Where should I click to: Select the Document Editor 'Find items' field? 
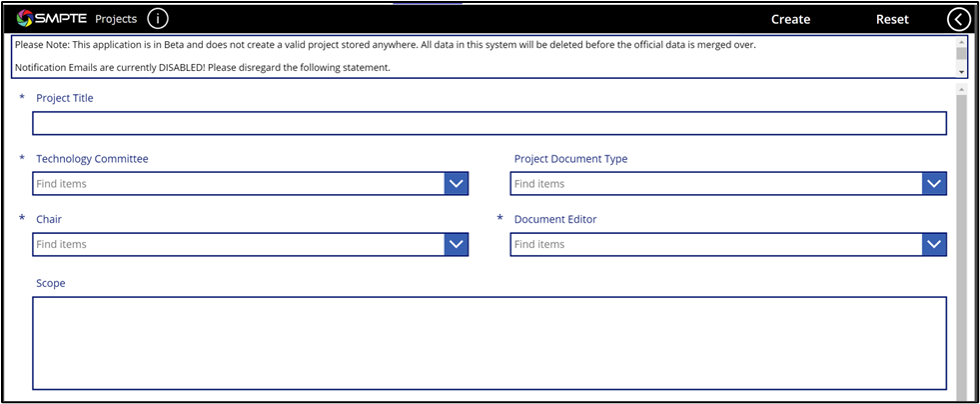tap(715, 244)
